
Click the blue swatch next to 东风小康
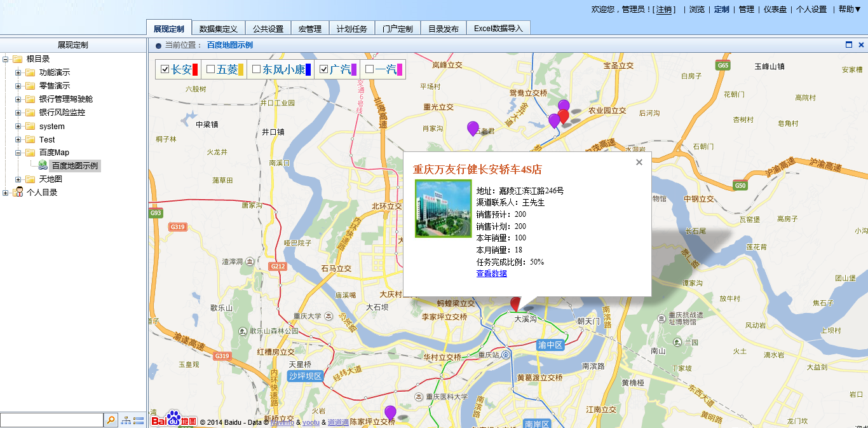[x=308, y=69]
